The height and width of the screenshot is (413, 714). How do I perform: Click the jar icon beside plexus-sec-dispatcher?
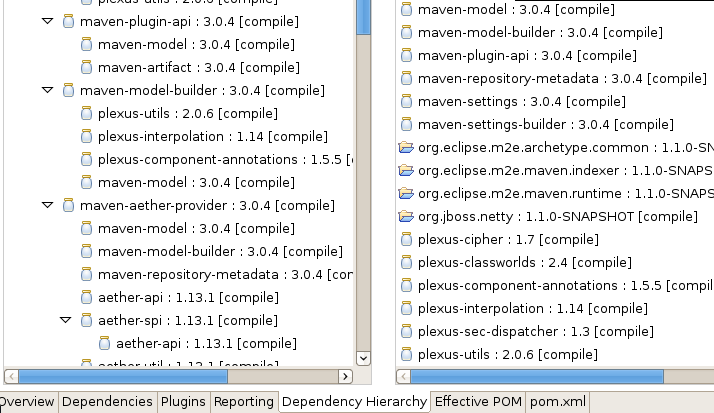[x=406, y=331]
